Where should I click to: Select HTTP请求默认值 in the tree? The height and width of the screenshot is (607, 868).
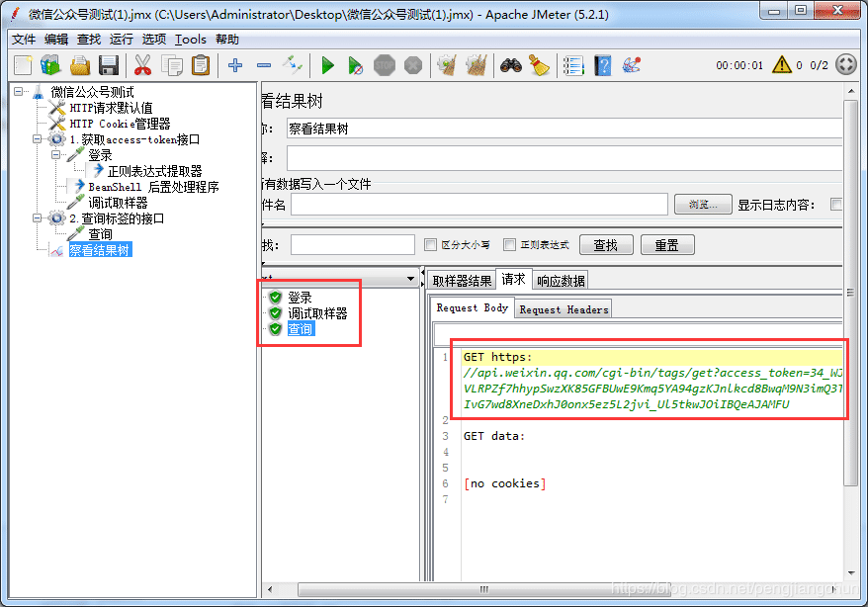[111, 108]
